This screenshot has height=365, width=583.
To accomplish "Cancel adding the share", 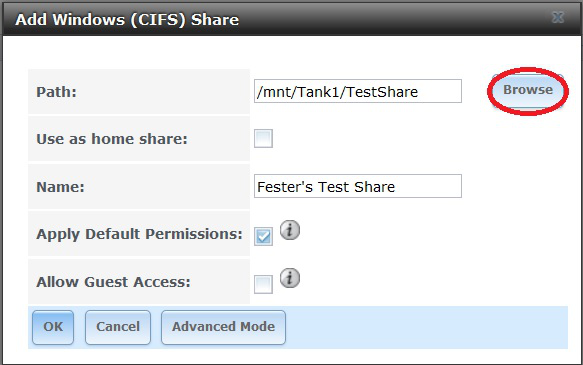I will 118,327.
